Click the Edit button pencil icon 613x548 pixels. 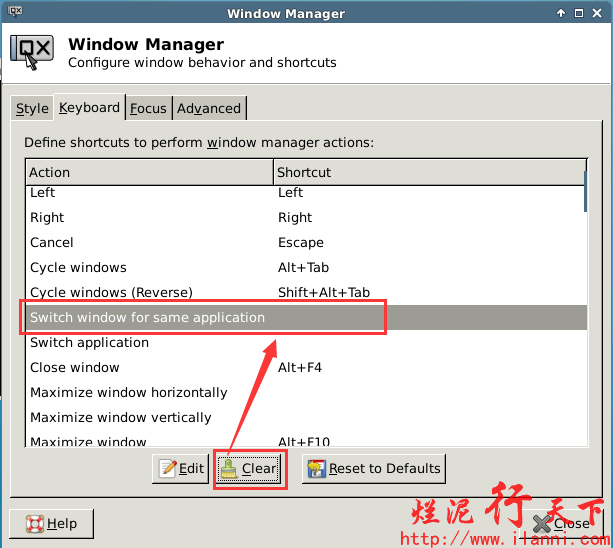coord(168,468)
